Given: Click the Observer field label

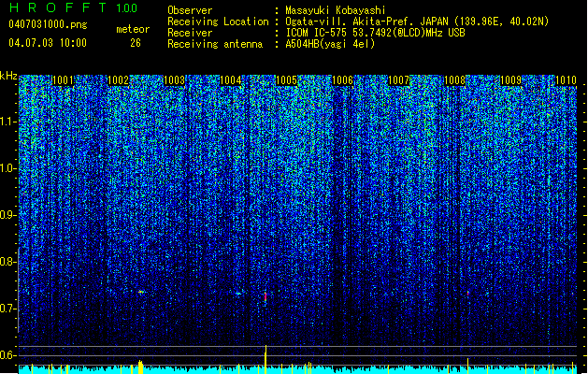Looking at the screenshot, I should (x=190, y=10).
